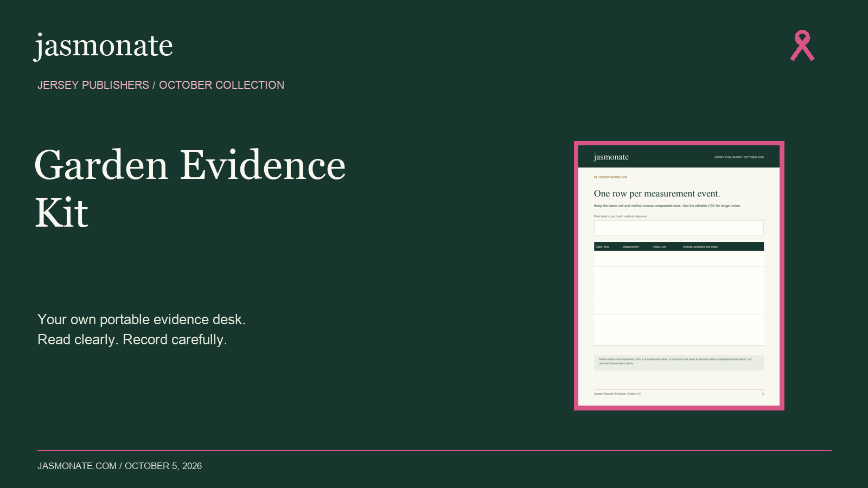The image size is (868, 488).
Task: Click the pink ribbon icon
Action: point(802,46)
